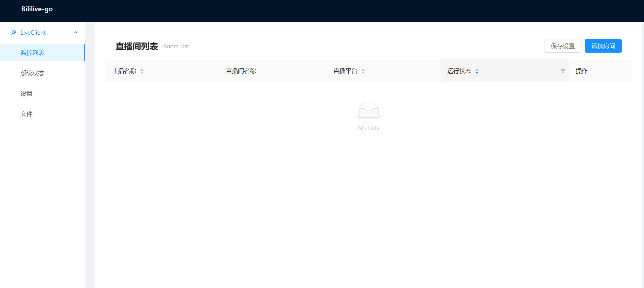Open the 运行状态 column filter funnel

pos(563,71)
